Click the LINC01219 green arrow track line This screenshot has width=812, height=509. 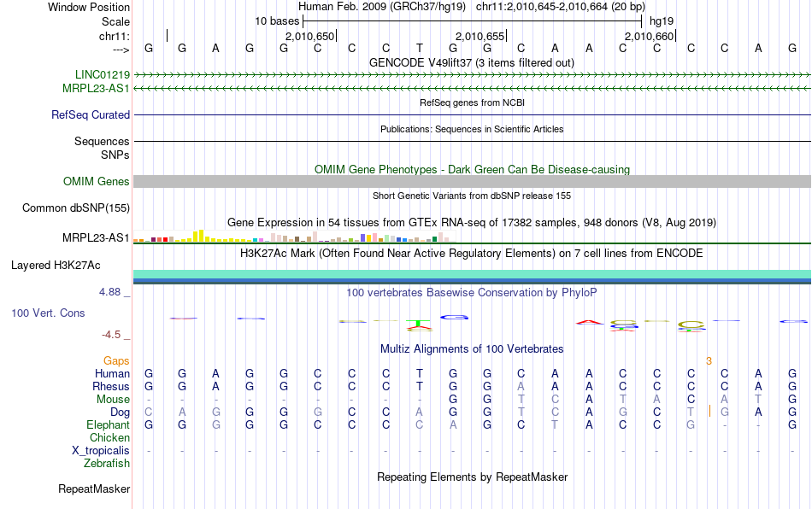pos(473,75)
